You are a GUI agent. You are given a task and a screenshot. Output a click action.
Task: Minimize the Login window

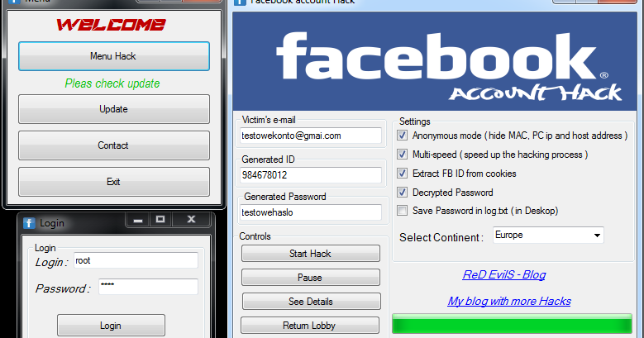tap(138, 220)
